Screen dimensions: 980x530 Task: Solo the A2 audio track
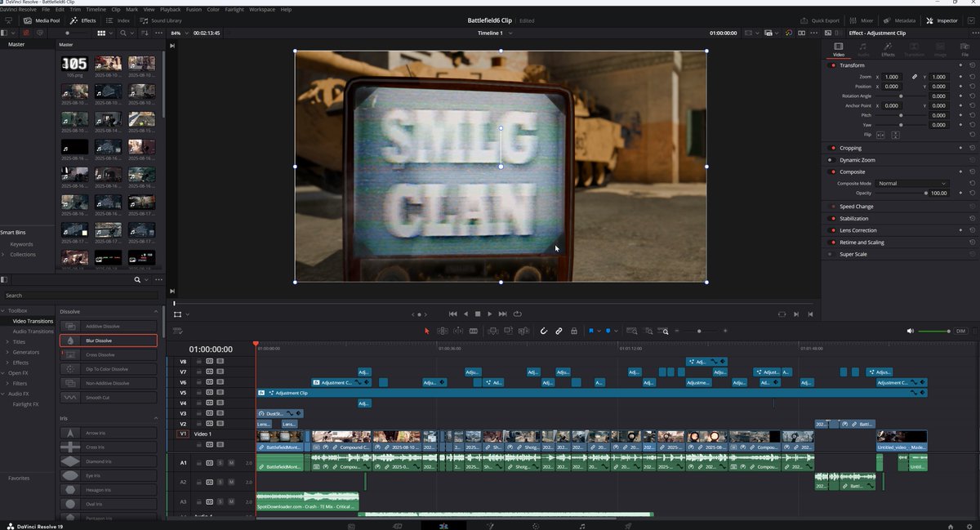pyautogui.click(x=220, y=482)
